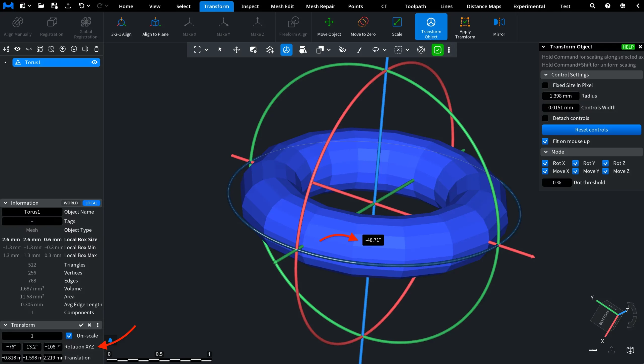Screen dimensions: 644x364
Task: Open the 3-2-1 Align tool
Action: (121, 27)
